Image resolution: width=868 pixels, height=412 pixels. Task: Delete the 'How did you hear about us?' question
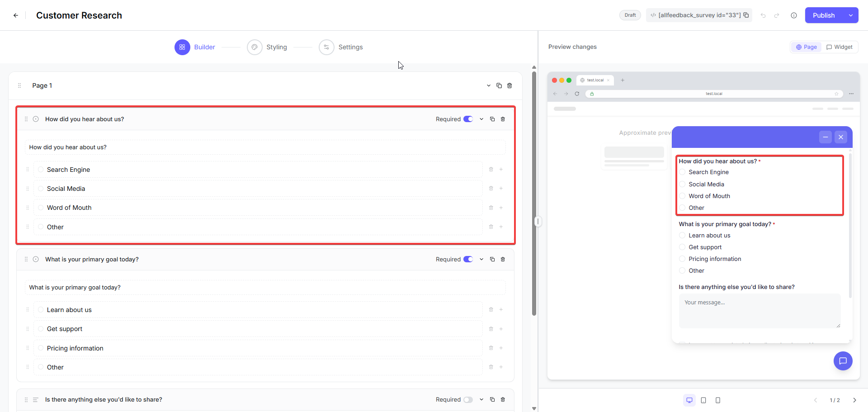pyautogui.click(x=503, y=119)
